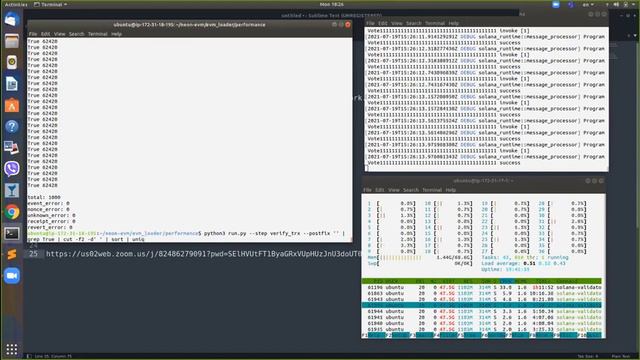Image resolution: width=640 pixels, height=360 pixels.
Task: Select htop process row PID 61935
Action: coord(482,329)
